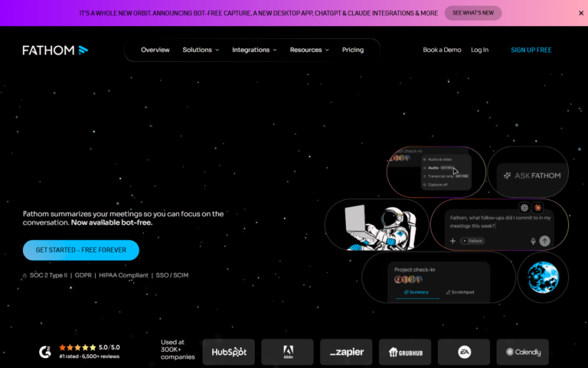Select the Audio bot-free option

439,168
